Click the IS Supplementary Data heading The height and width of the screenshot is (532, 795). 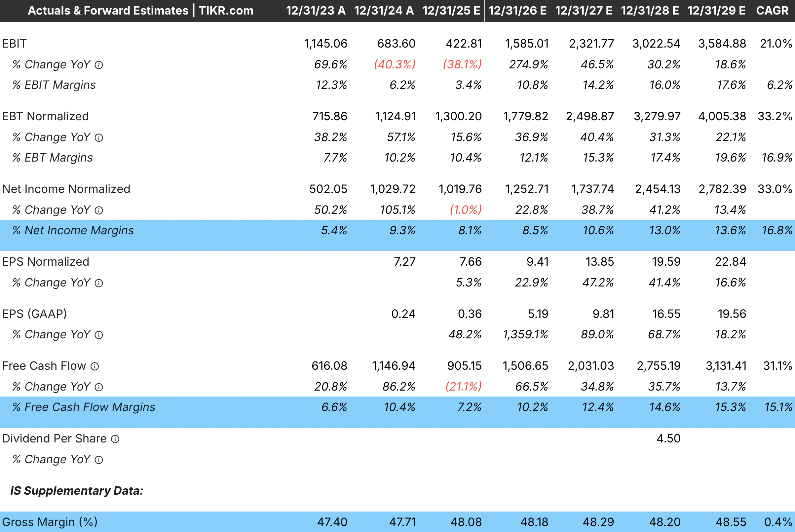point(77,491)
